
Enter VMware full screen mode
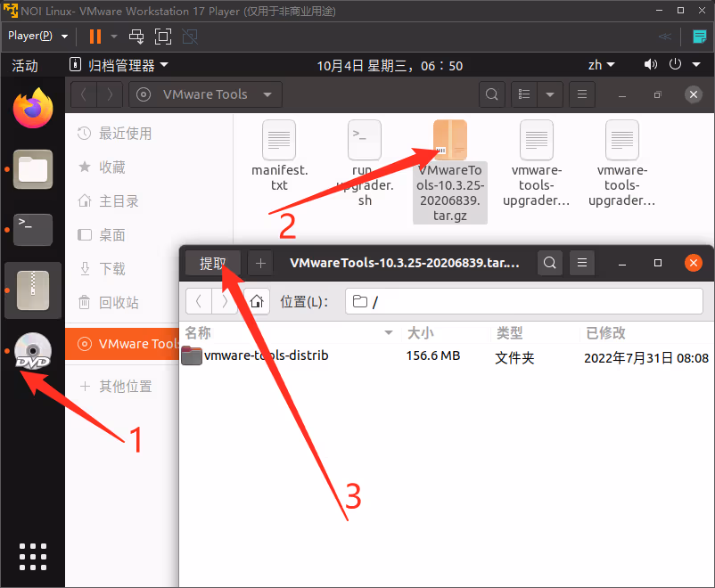163,37
